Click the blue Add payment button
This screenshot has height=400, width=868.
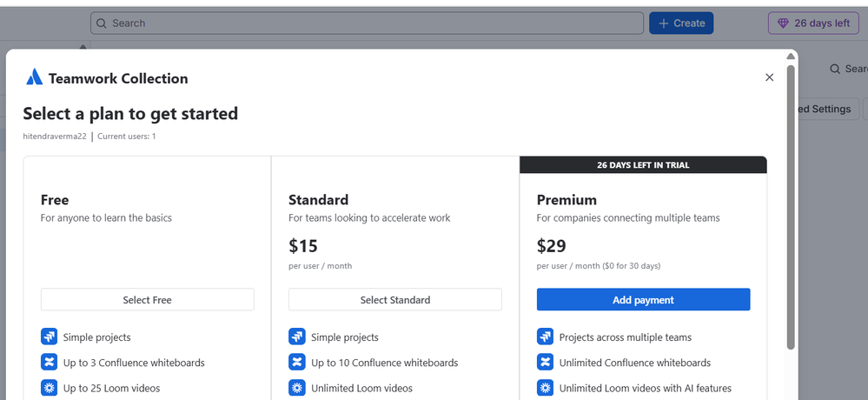(x=643, y=300)
